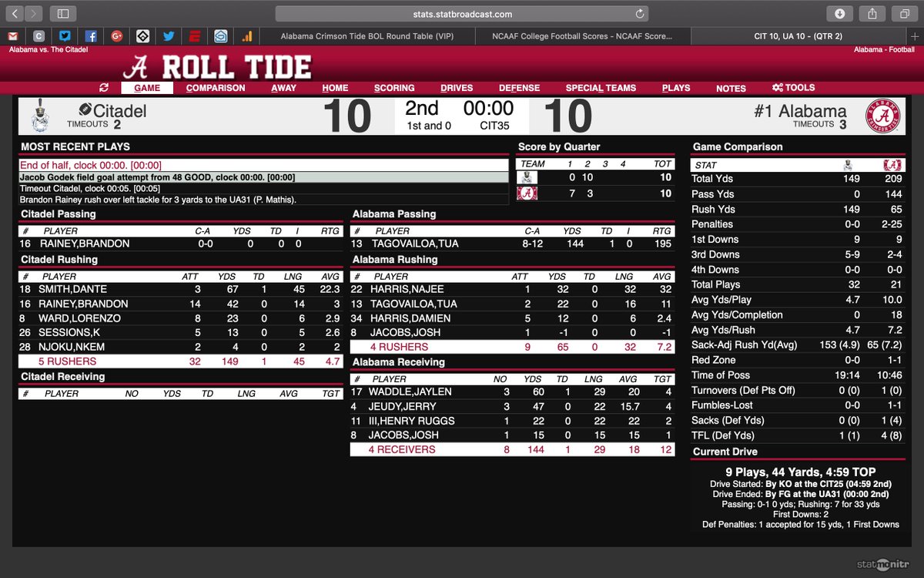The image size is (924, 578).
Task: Click JEUDY,JERRY in Alabama Receiving
Action: 402,406
